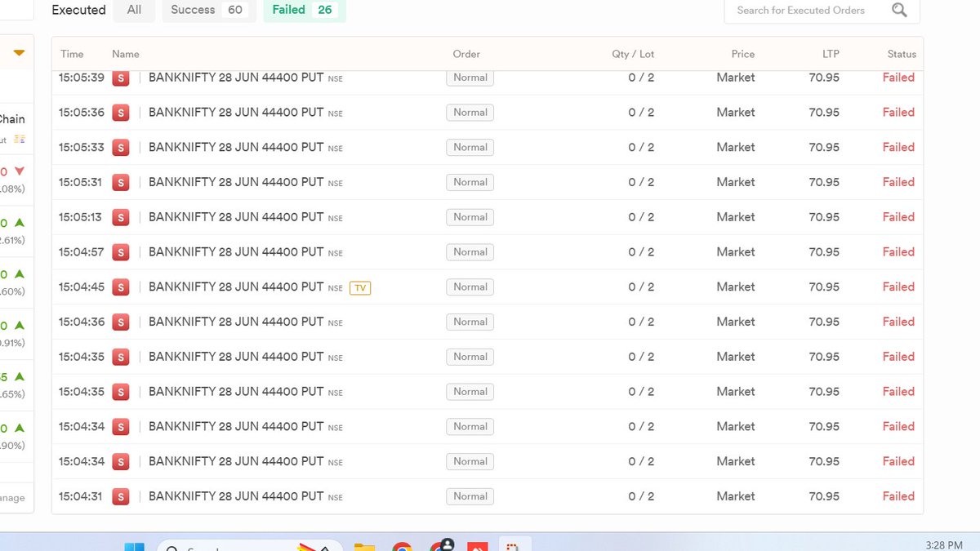This screenshot has width=980, height=551.
Task: Click the red S sell icon on the 15:05:33 row
Action: (x=121, y=148)
